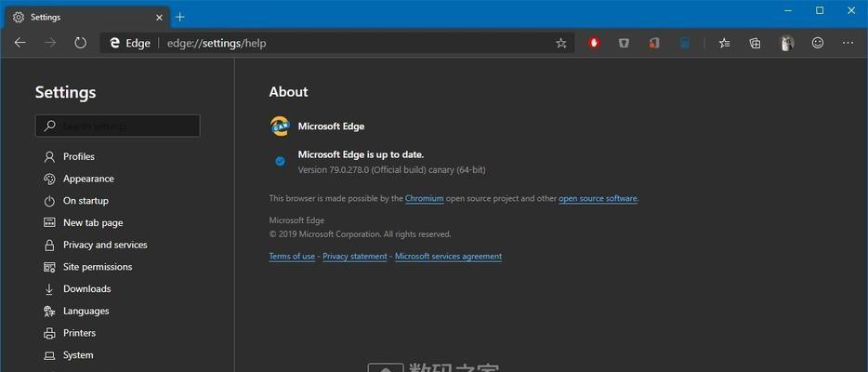Open the red adblock extension icon
The height and width of the screenshot is (372, 868).
tap(595, 43)
